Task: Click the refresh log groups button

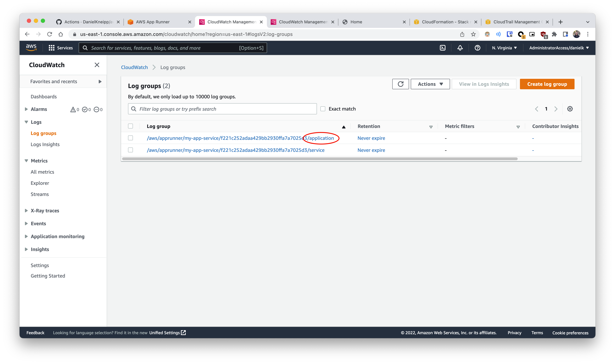Action: tap(400, 84)
